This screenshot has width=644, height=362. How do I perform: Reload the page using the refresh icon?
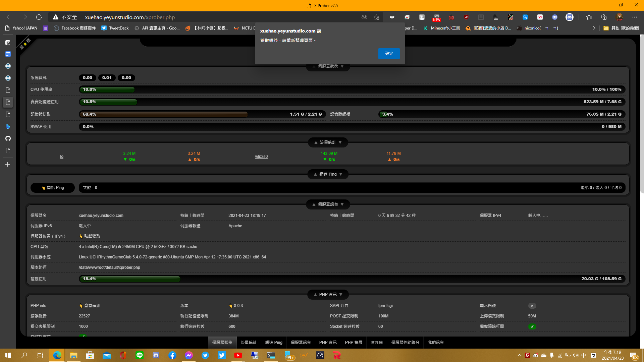tap(39, 17)
